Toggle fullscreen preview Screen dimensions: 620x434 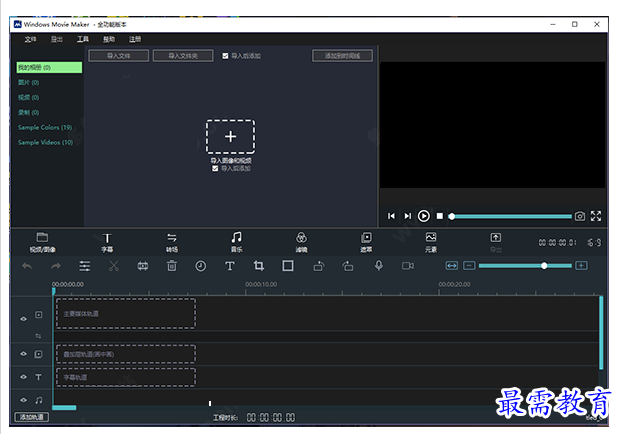[596, 216]
